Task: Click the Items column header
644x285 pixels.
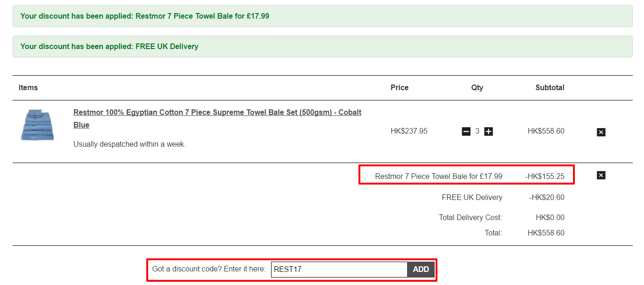Action: (28, 88)
